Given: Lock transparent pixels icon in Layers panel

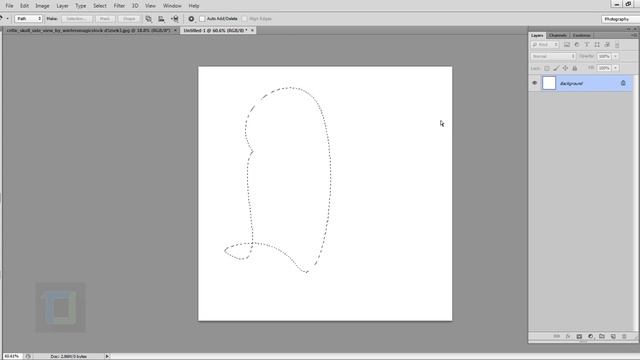Looking at the screenshot, I should click(x=547, y=68).
